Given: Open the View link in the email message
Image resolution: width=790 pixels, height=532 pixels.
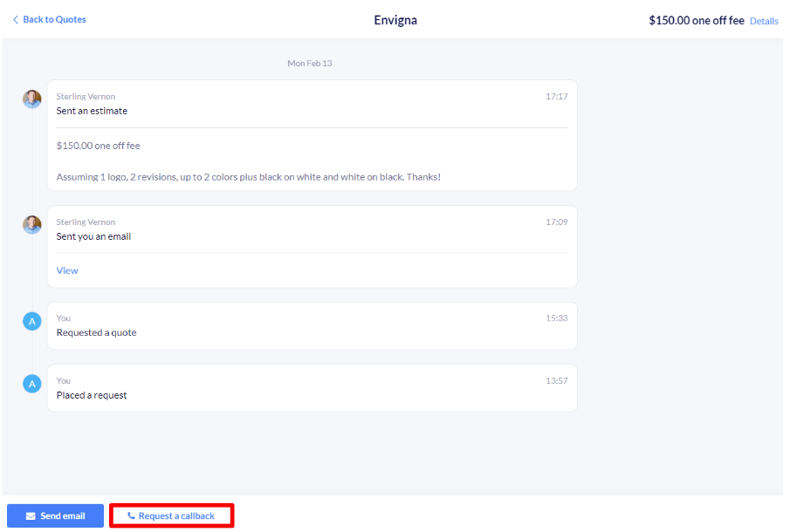Looking at the screenshot, I should (x=67, y=270).
